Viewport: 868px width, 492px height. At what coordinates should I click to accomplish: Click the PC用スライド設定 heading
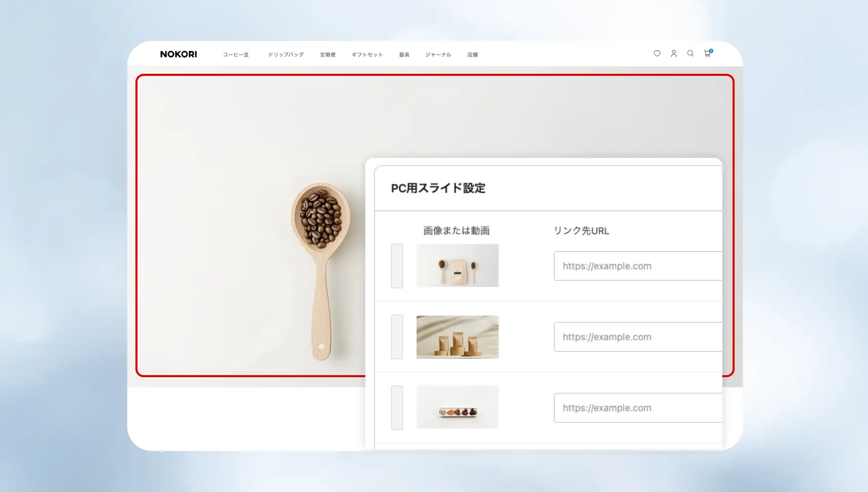(x=438, y=188)
